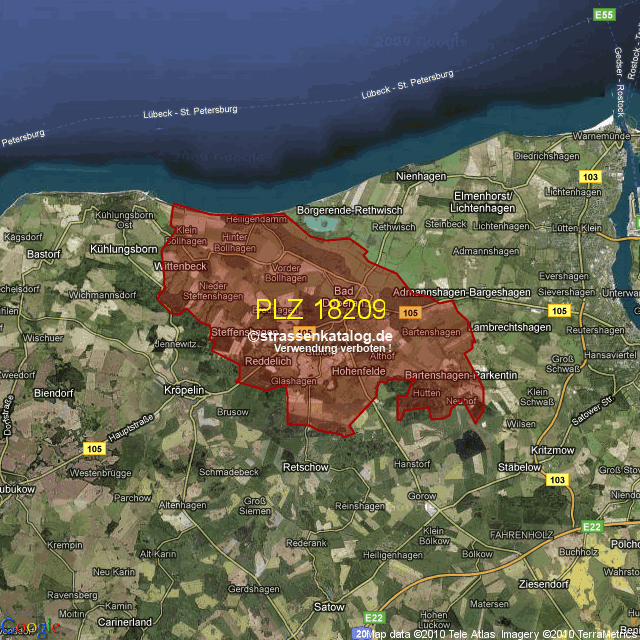Viewport: 640px width, 640px height.
Task: Click the Nienhagen place label
Action: [421, 176]
